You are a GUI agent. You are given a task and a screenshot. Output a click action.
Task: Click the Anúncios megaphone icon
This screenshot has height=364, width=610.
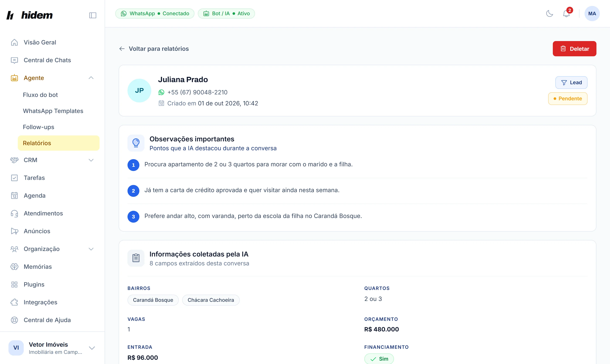point(14,231)
